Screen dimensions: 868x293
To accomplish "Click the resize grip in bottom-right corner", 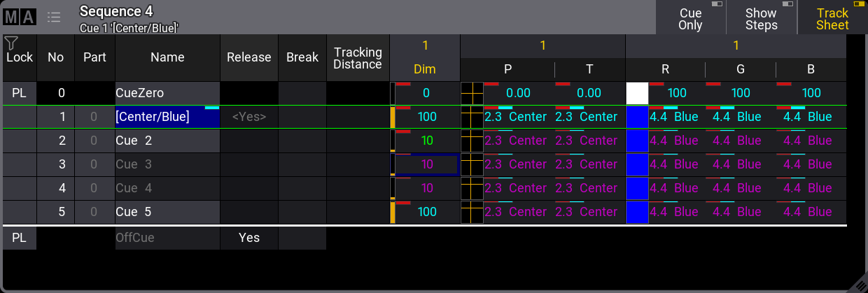I will click(859, 283).
